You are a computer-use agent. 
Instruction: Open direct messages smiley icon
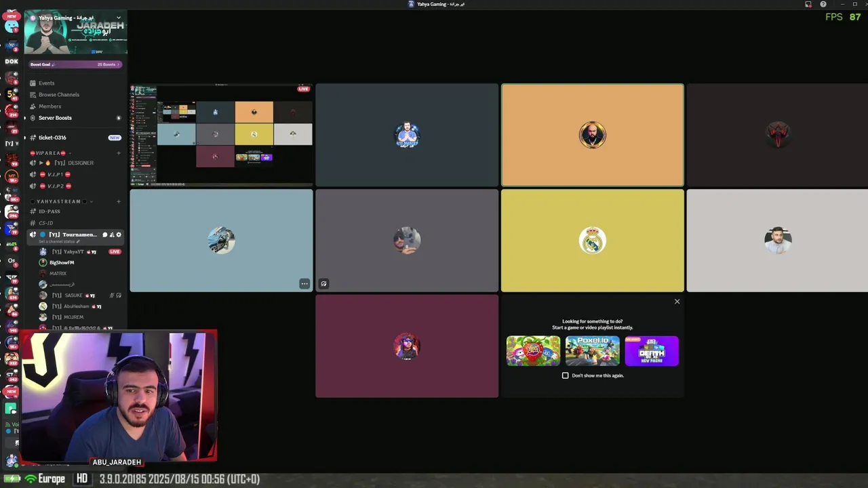(x=12, y=26)
